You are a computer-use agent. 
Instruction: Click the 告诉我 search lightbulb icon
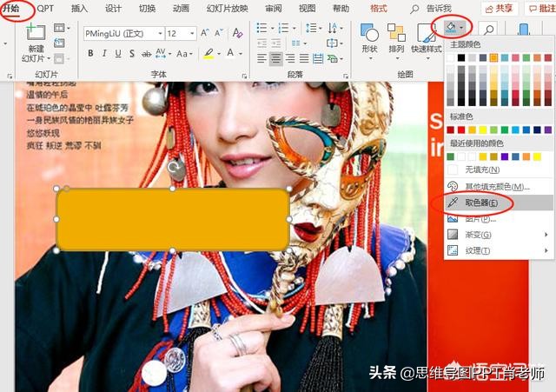click(x=414, y=9)
